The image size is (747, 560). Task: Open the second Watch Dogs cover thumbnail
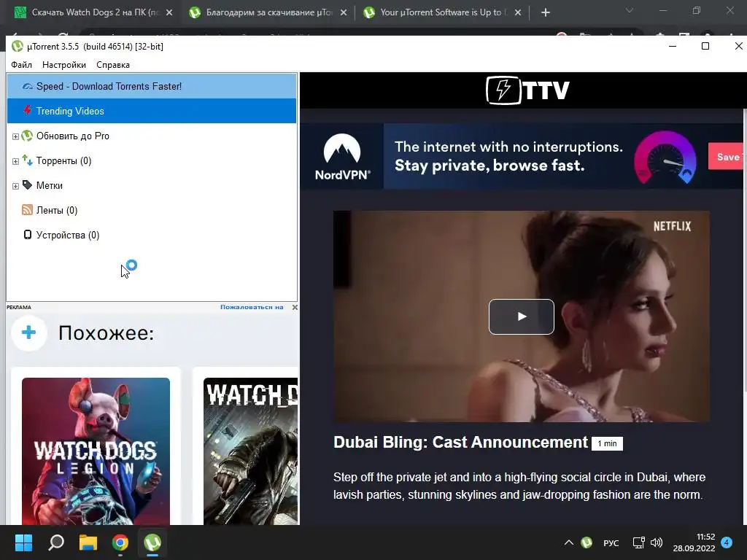pos(251,451)
